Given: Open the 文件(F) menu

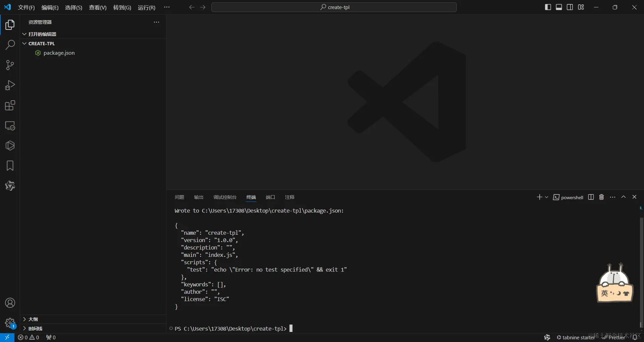Looking at the screenshot, I should tap(26, 7).
